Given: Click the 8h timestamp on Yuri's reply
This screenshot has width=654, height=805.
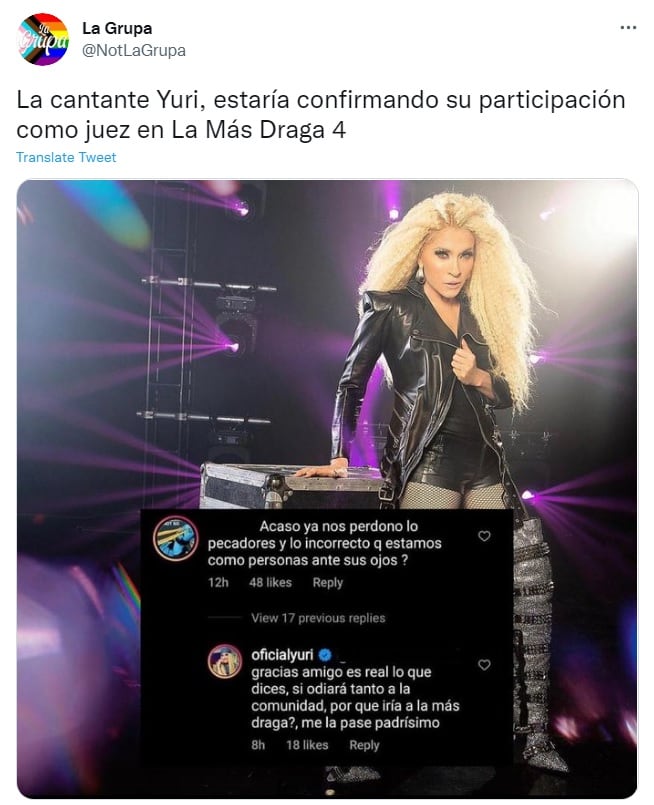Looking at the screenshot, I should (x=258, y=745).
